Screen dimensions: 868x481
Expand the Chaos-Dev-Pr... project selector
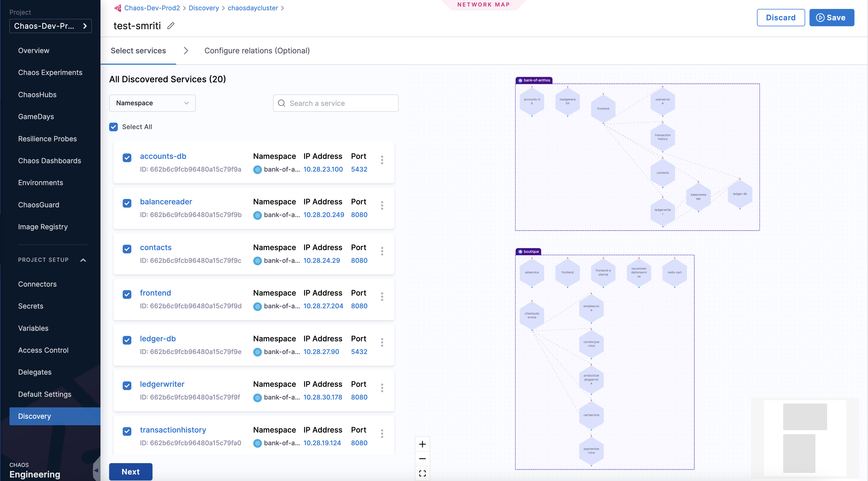51,26
